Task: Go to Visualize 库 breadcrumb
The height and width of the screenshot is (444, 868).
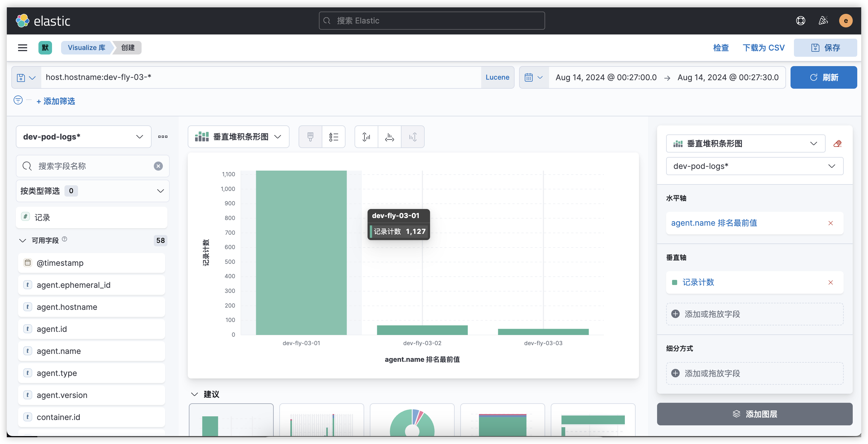Action: click(x=86, y=47)
